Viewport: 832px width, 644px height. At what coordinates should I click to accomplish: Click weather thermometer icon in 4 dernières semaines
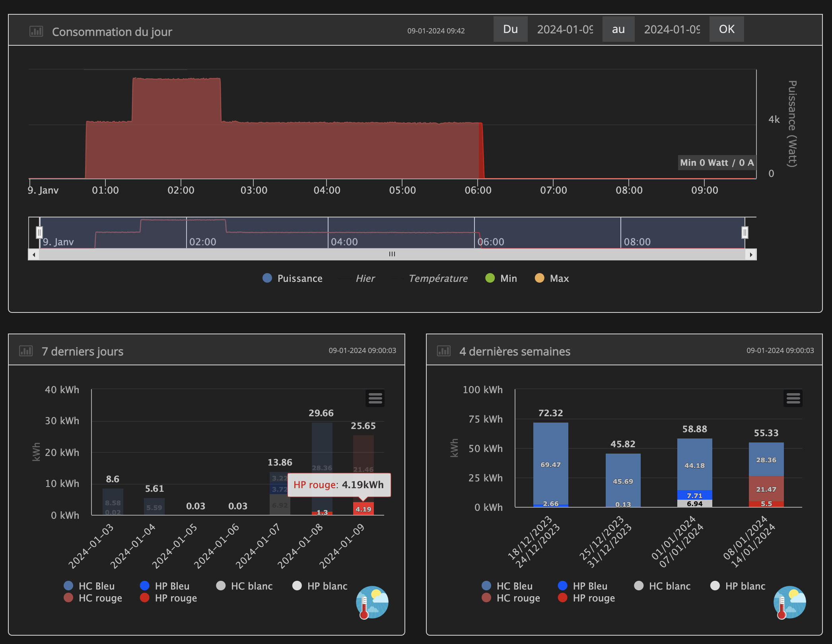(x=789, y=603)
